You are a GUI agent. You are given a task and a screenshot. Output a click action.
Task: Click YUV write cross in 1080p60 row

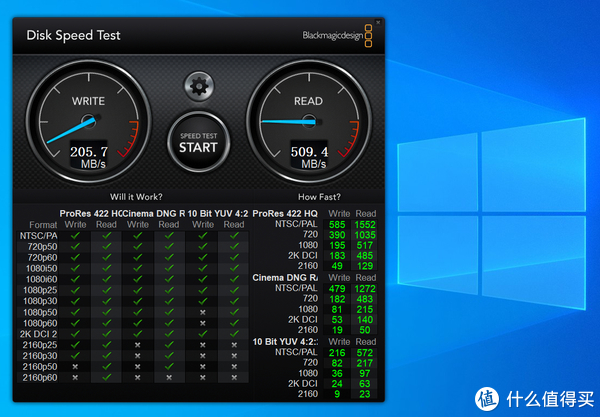[x=203, y=323]
